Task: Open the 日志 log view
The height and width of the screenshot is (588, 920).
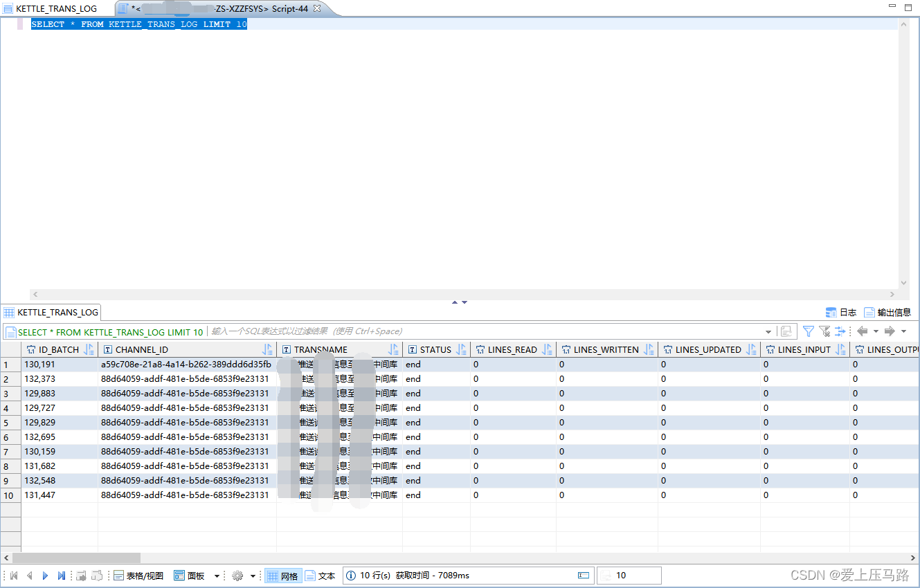Action: tap(841, 313)
